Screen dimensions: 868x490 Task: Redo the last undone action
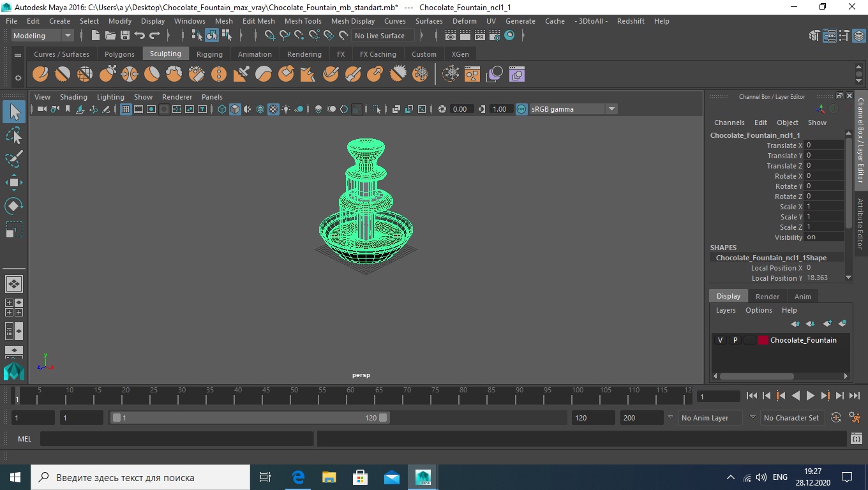point(154,36)
